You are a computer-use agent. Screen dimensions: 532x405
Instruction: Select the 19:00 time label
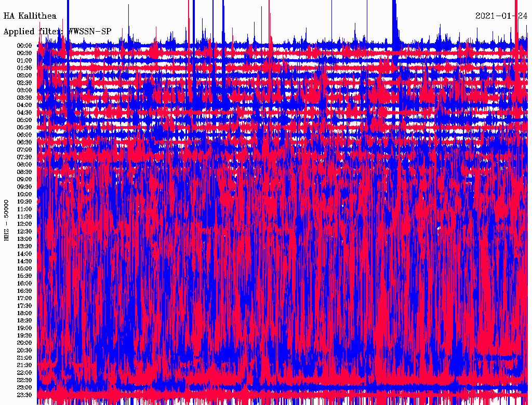[24, 328]
